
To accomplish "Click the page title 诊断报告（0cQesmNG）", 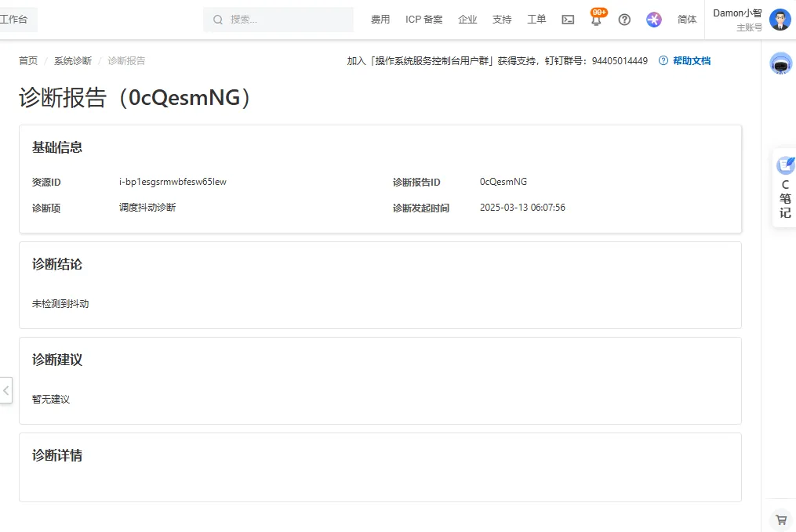I will [x=135, y=97].
